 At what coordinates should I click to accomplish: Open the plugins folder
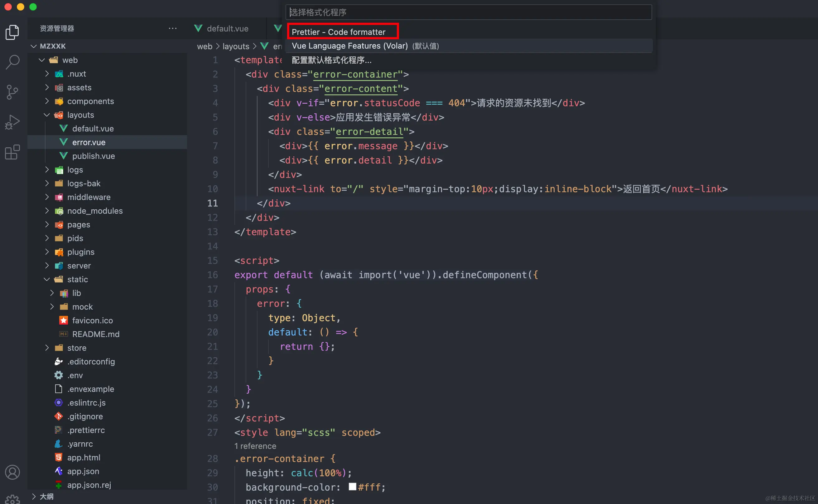coord(107,252)
